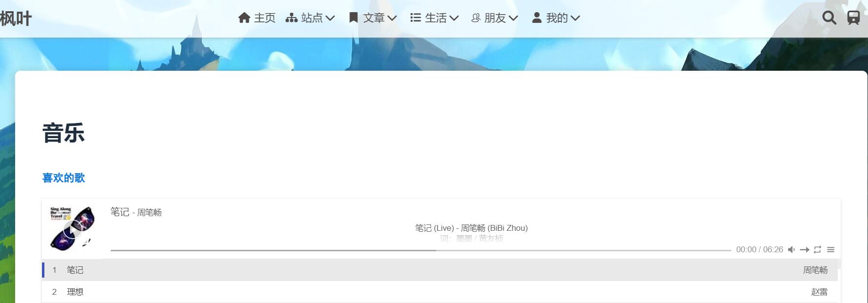868x303 pixels.
Task: Mute the music player volume
Action: 791,250
